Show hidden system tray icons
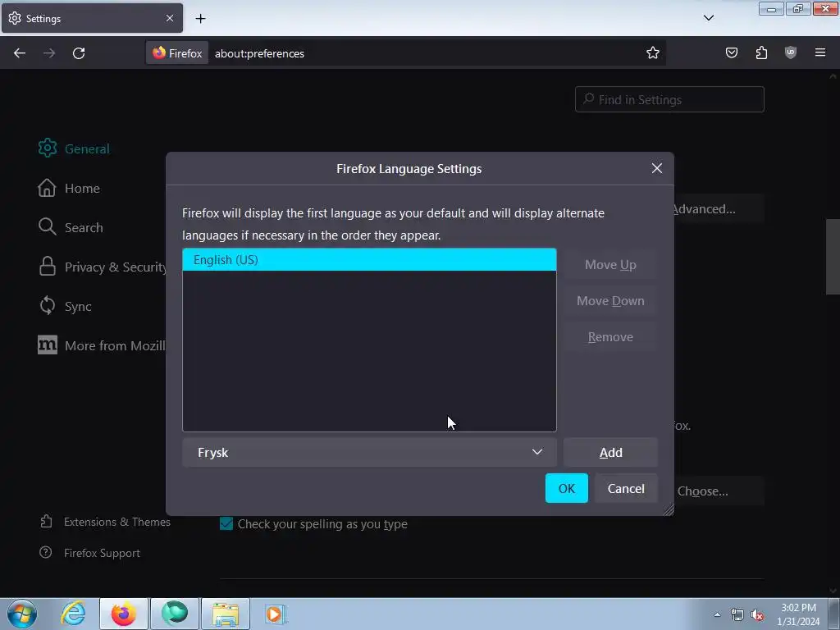Image resolution: width=840 pixels, height=630 pixels. coord(717,614)
